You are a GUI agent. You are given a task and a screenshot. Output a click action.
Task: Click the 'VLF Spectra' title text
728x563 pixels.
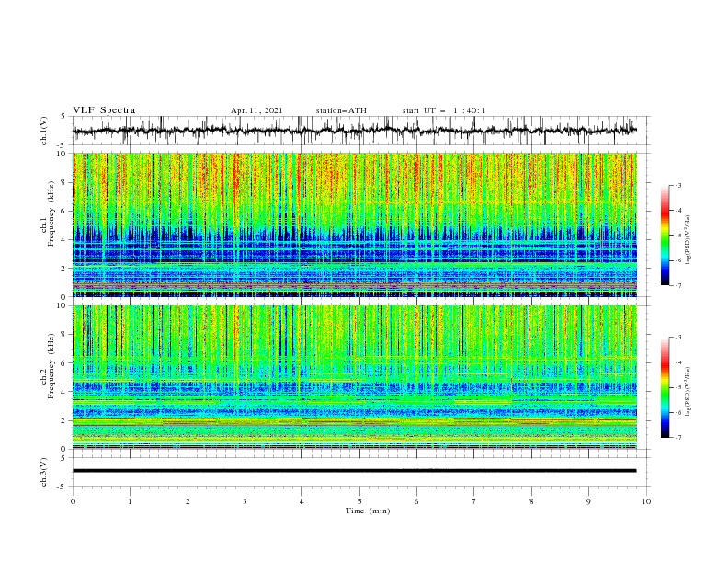[104, 110]
